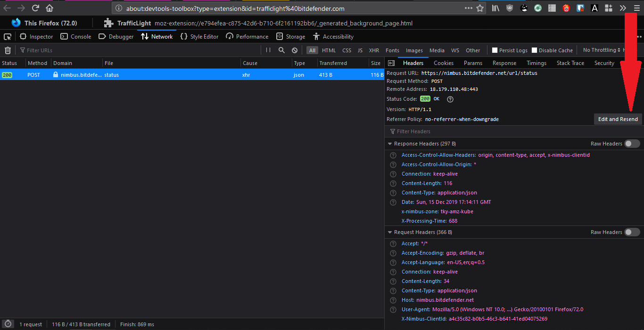This screenshot has width=644, height=330.
Task: Switch to the Storage devtools tab
Action: [x=291, y=37]
